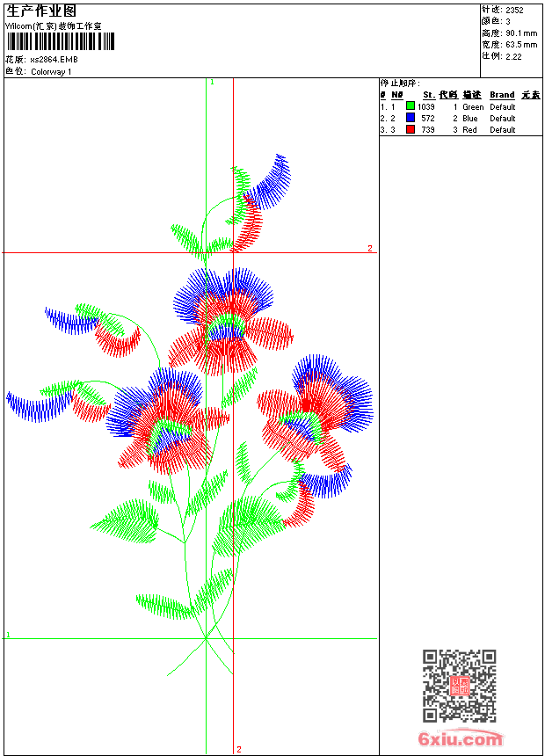
Task: Click the green marker 1 at the left of the horizontal line
Action: click(8, 635)
